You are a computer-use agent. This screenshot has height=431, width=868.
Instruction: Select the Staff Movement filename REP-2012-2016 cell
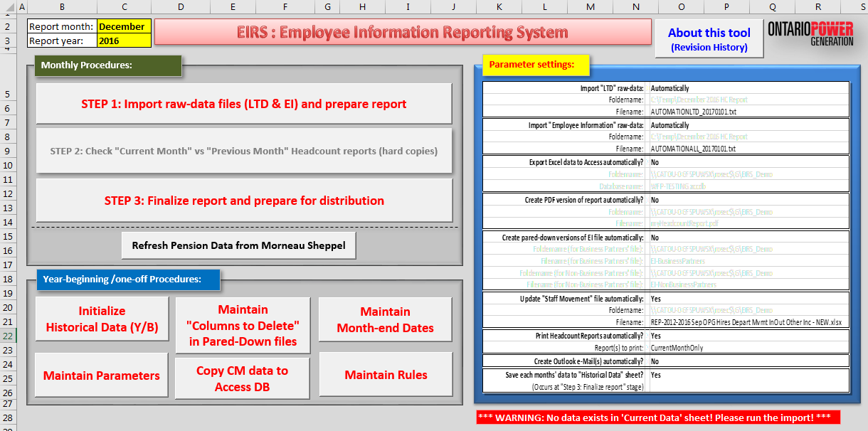tap(748, 322)
